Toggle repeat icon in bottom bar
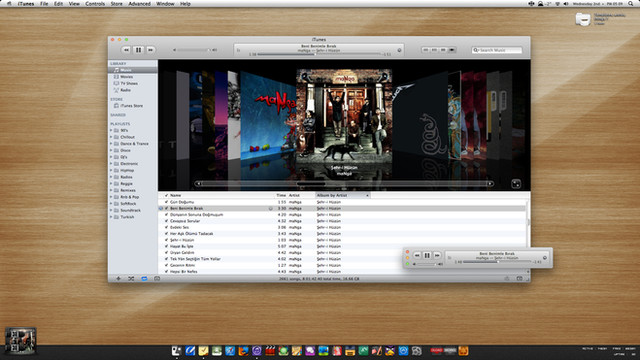Screen dimensions: 640x360 click(144, 279)
